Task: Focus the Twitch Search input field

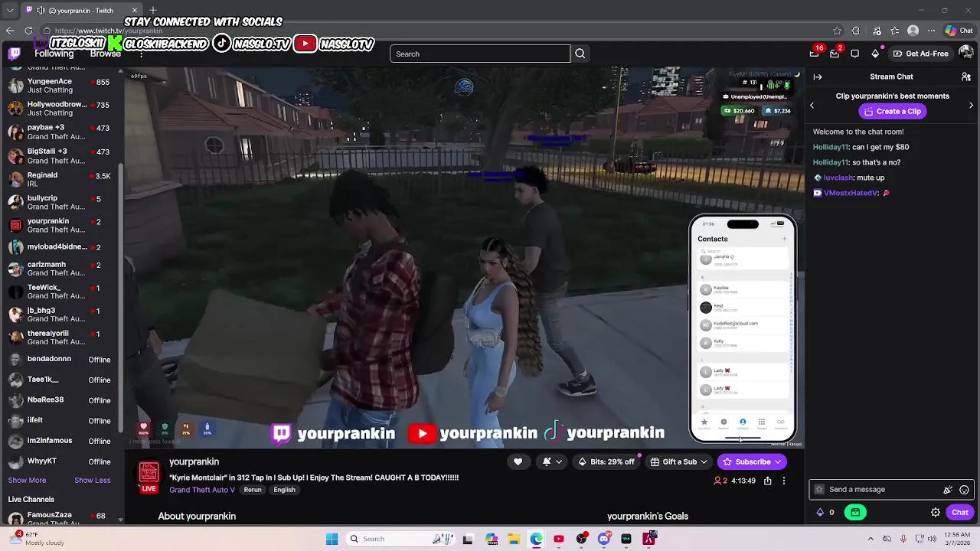Action: [x=480, y=54]
